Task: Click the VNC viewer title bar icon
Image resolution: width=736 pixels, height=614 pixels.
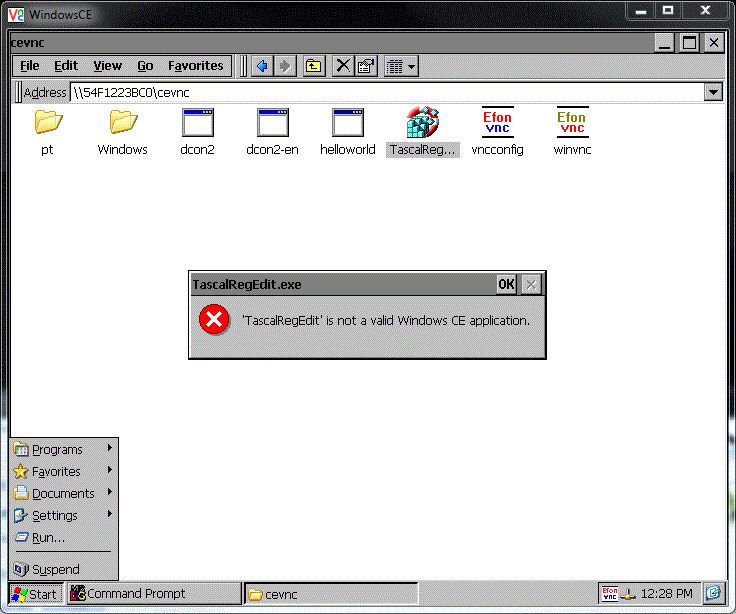Action: (16, 15)
